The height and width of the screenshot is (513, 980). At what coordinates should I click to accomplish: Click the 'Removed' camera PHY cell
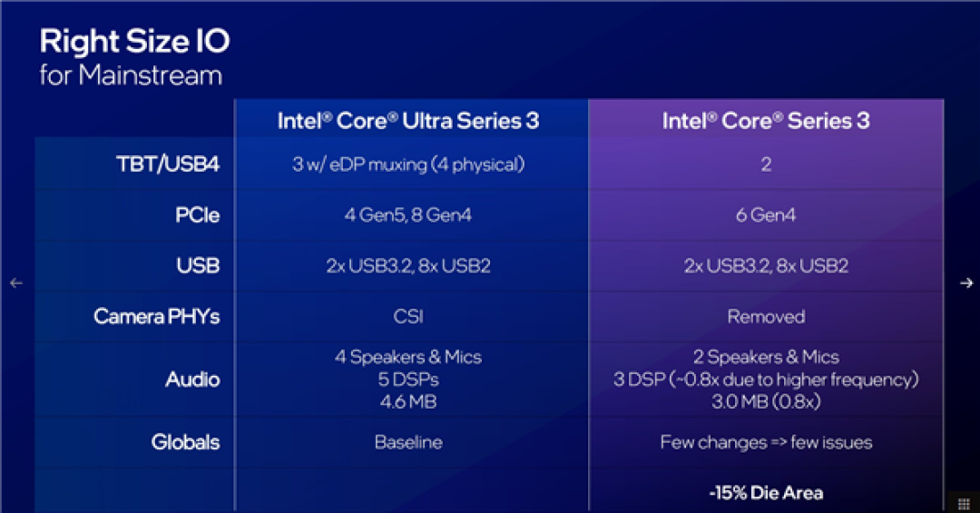pos(766,317)
